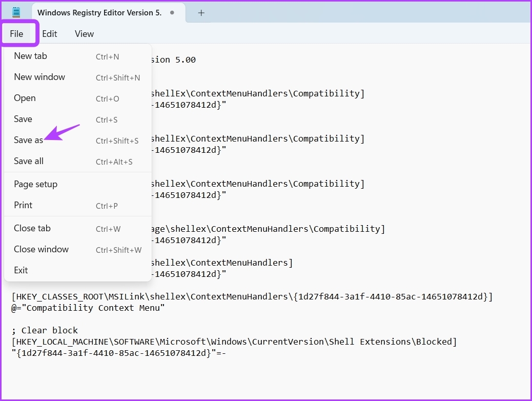Choose New window menu entry
Image resolution: width=532 pixels, height=401 pixels.
coord(78,77)
